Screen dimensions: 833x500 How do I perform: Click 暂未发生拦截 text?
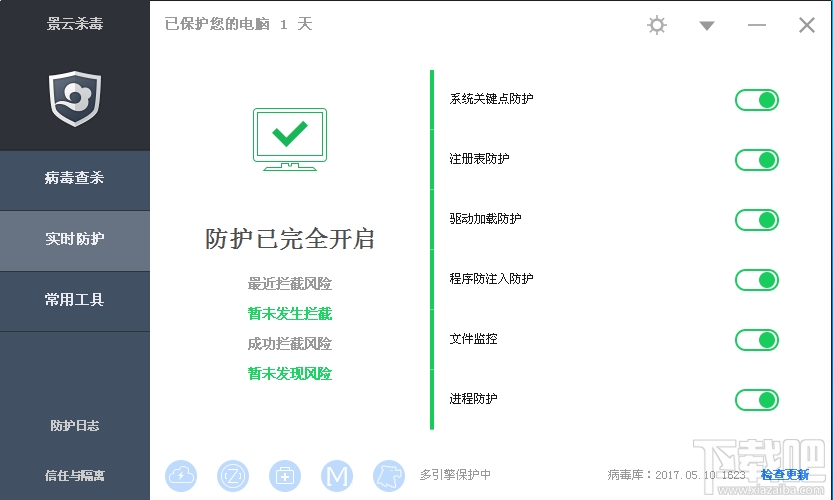[x=290, y=314]
